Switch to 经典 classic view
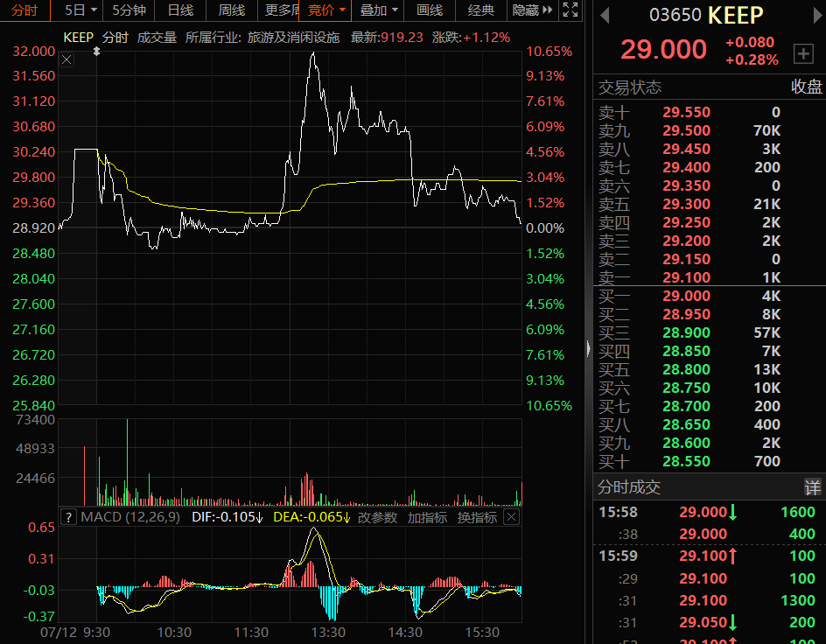The height and width of the screenshot is (644, 826). click(481, 10)
